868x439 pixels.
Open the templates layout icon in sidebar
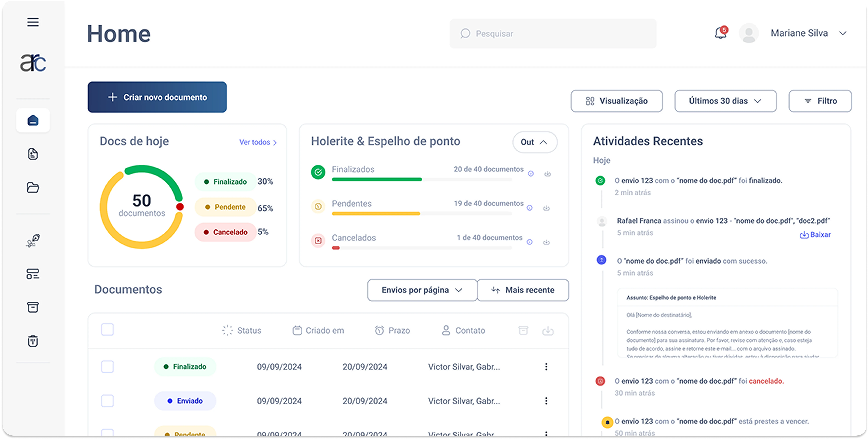click(33, 274)
